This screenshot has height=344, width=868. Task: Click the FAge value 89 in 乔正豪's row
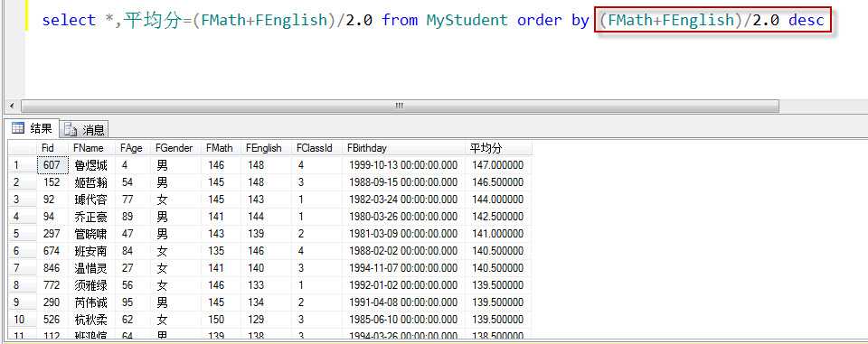133,217
